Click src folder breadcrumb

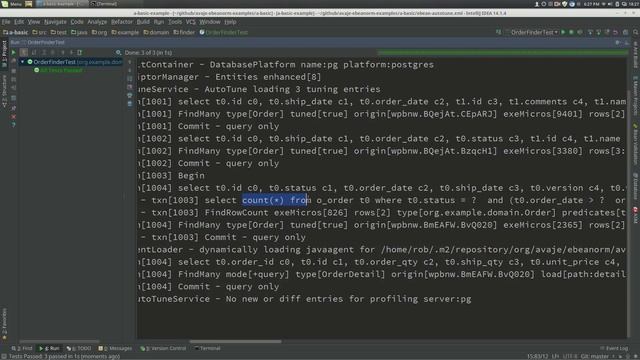point(40,32)
